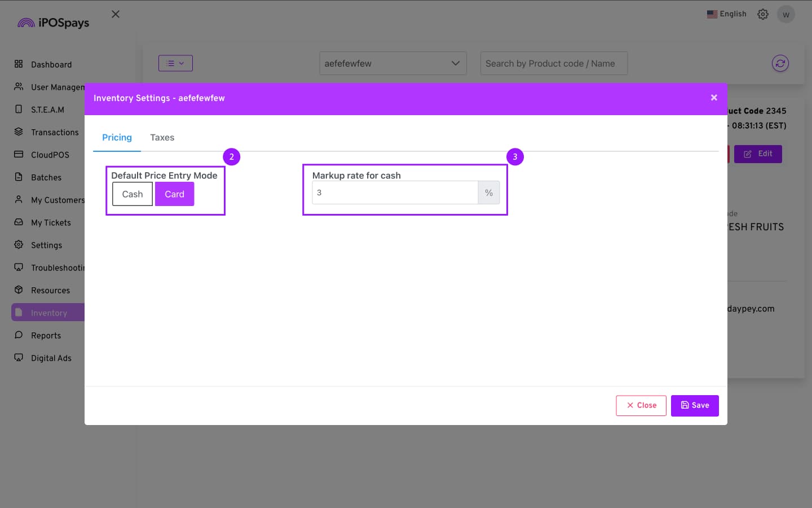Select Cash as default price entry mode
The height and width of the screenshot is (508, 812).
133,194
